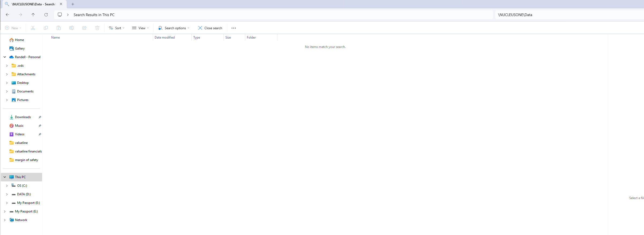Expand the Attachments folder node
This screenshot has height=235, width=644.
[x=7, y=74]
